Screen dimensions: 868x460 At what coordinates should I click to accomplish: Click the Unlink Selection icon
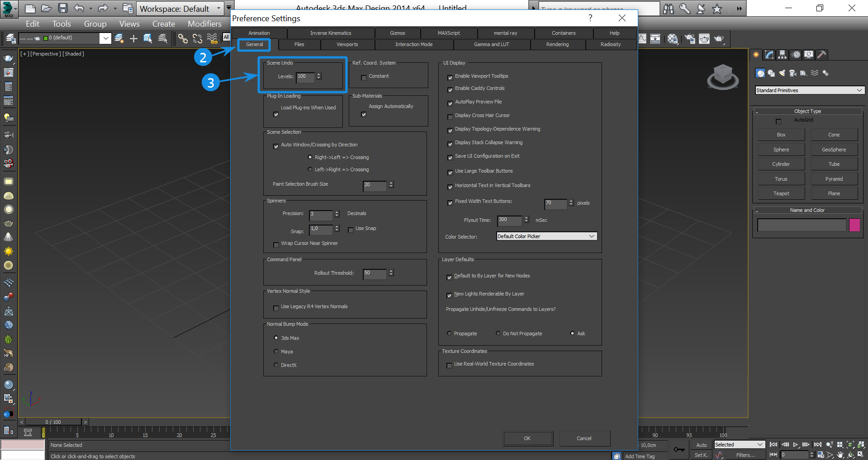coord(197,39)
